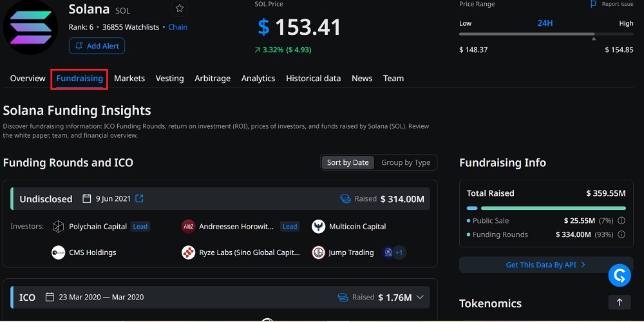Click the Funding Rounds legend label
The image size is (644, 322).
(x=500, y=234)
